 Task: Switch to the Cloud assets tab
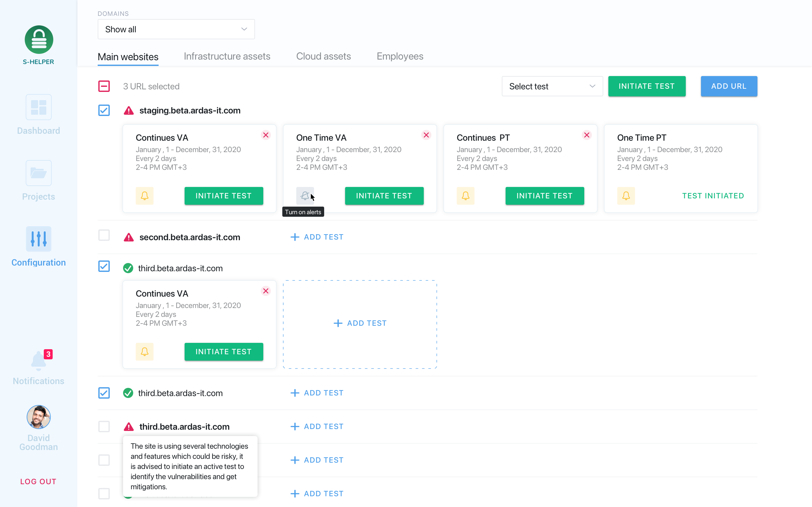324,56
